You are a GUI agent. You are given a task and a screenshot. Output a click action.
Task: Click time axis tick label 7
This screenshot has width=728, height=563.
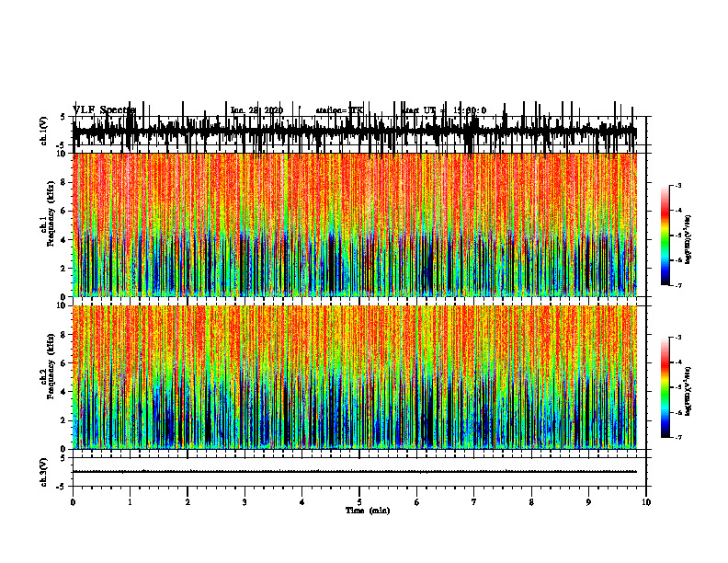pyautogui.click(x=474, y=501)
